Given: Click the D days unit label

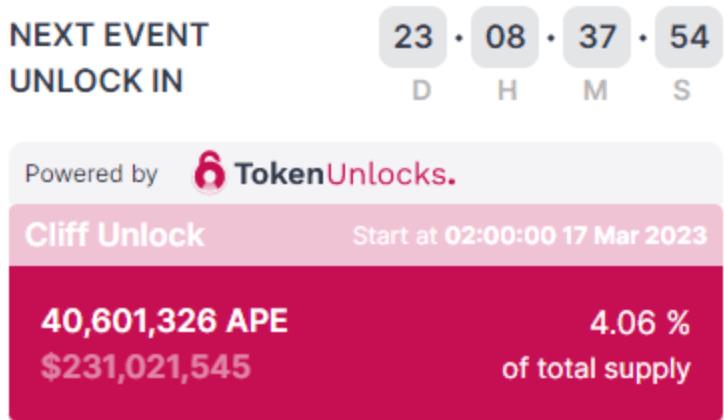Looking at the screenshot, I should point(422,90).
